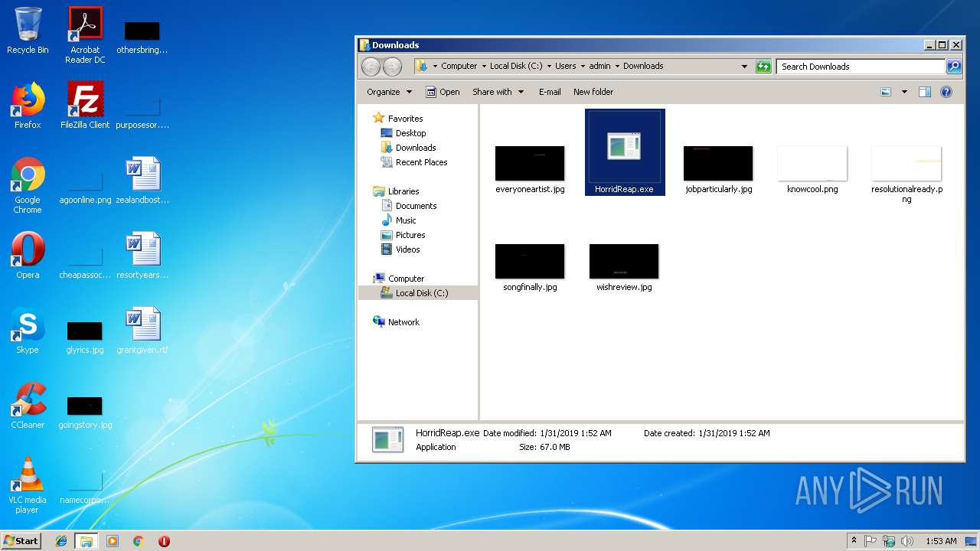Screen dimensions: 980x551
Task: Create a New folder
Action: click(593, 92)
